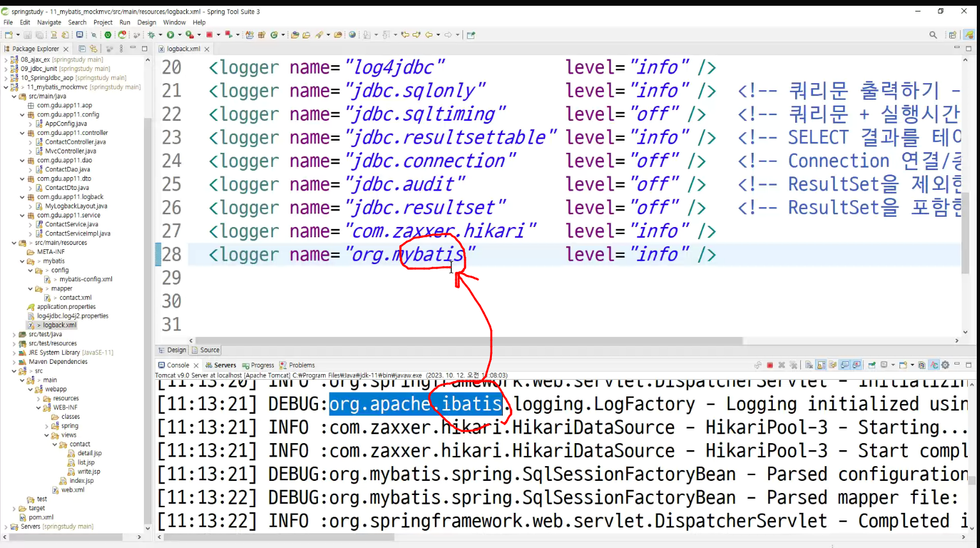
Task: Toggle Show Console on standard out change
Action: pyautogui.click(x=844, y=365)
